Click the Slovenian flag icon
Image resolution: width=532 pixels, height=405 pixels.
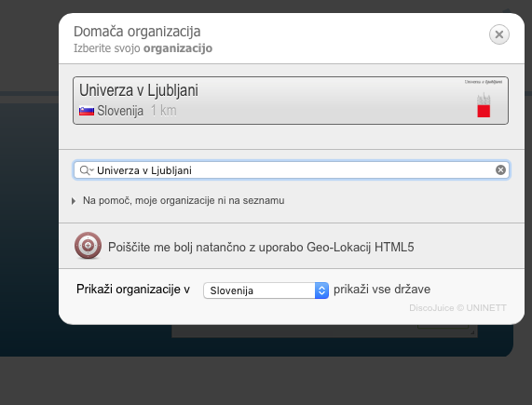pos(87,111)
